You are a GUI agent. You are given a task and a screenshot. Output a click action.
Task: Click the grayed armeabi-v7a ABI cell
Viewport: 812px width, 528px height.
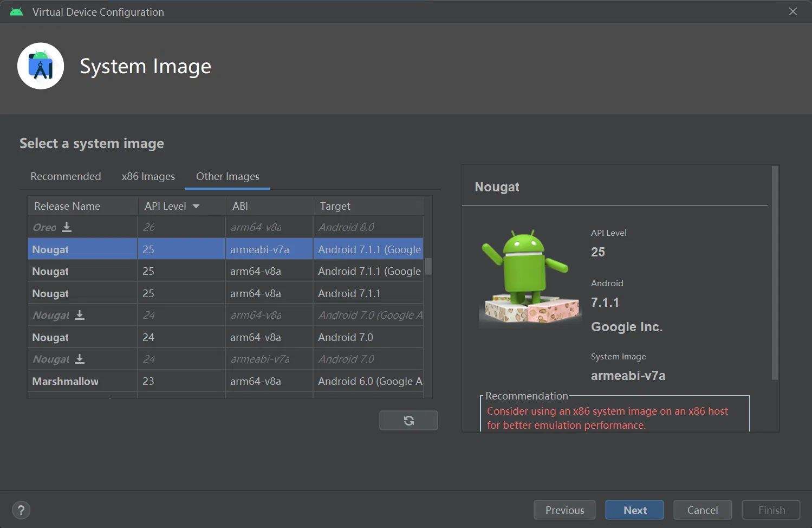coord(269,359)
